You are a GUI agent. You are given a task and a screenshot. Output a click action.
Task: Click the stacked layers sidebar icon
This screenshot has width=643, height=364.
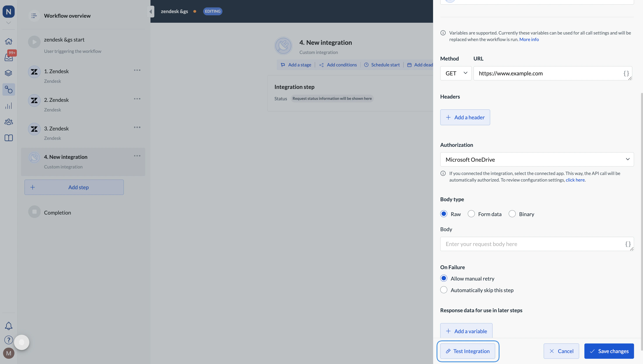click(x=9, y=73)
